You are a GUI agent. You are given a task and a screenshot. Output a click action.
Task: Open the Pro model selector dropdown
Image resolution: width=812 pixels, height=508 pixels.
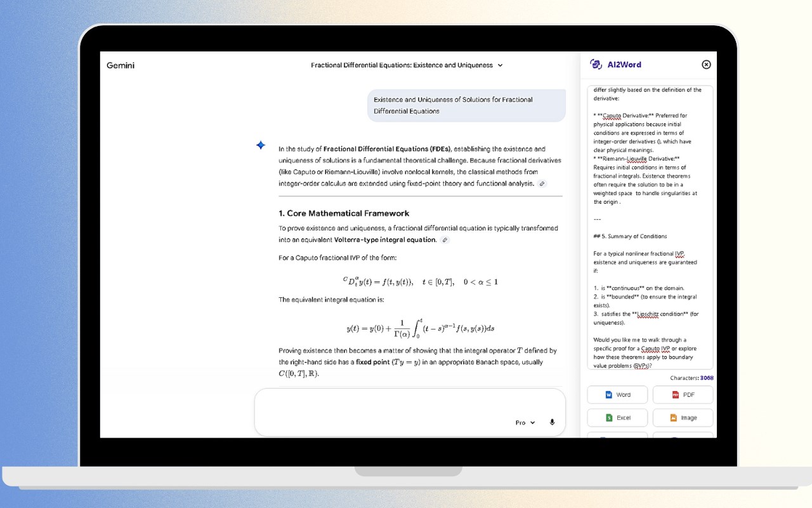(525, 422)
